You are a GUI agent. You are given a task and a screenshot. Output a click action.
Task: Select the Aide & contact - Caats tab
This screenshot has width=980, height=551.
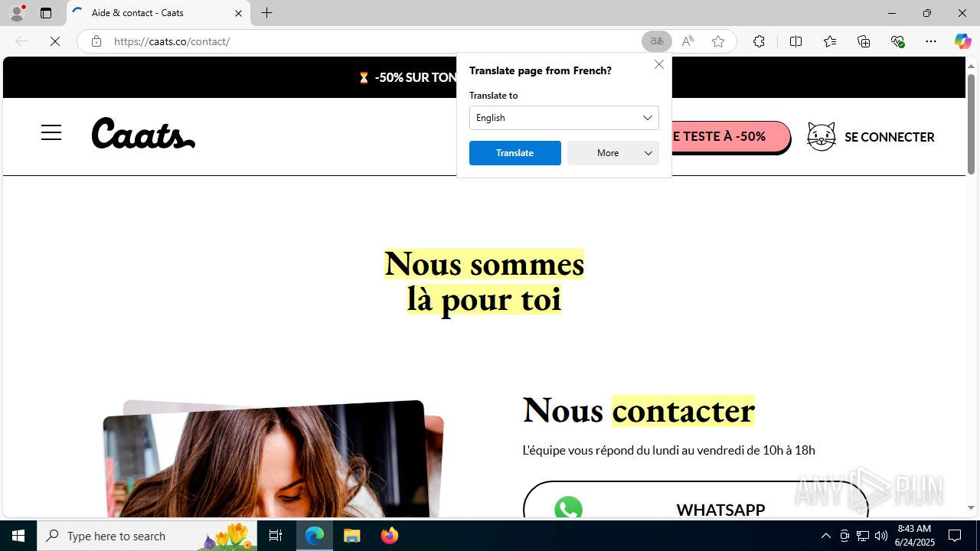pos(158,13)
